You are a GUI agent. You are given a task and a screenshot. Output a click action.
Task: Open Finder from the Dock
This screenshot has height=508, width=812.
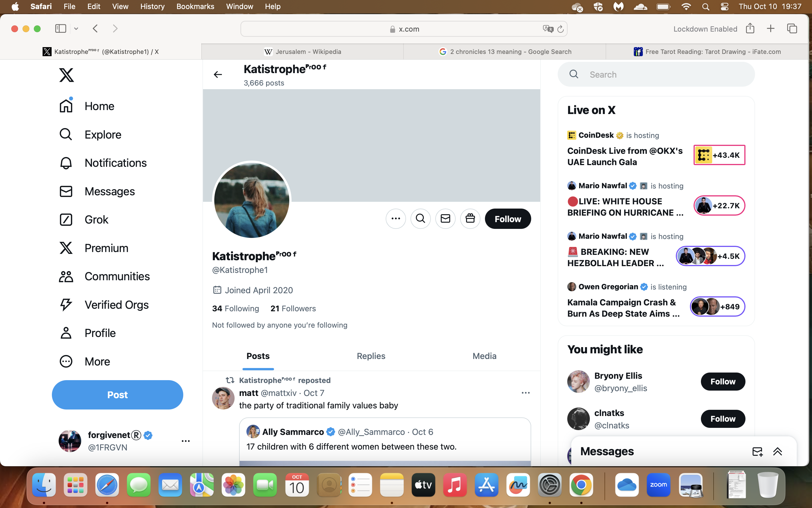pos(44,485)
